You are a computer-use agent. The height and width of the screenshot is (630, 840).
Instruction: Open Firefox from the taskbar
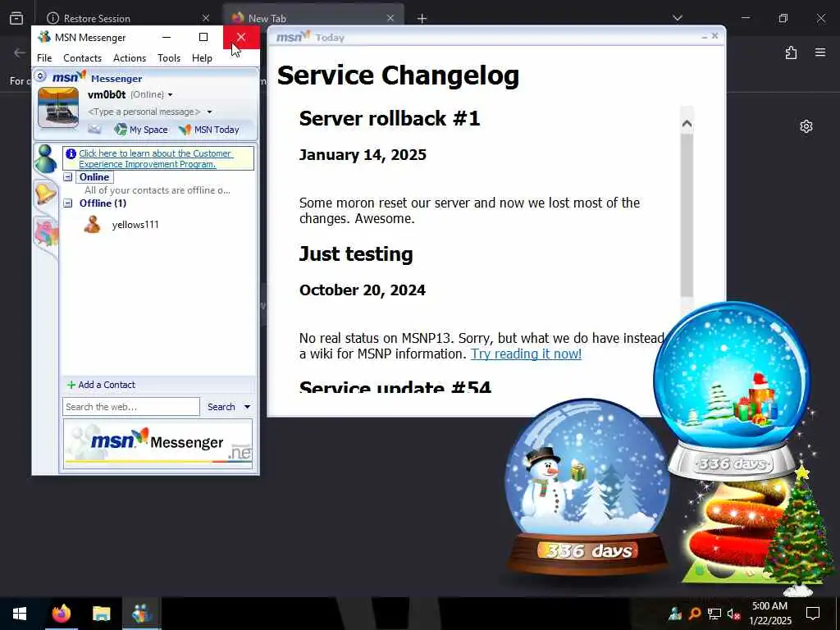click(x=61, y=614)
